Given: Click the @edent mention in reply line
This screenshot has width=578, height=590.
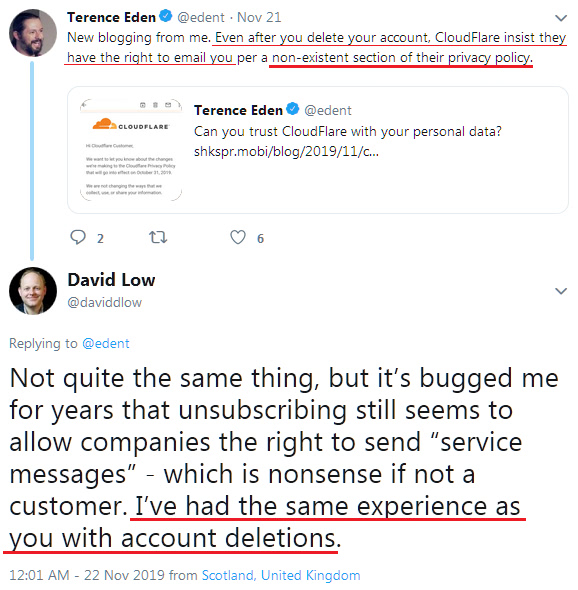Looking at the screenshot, I should (106, 343).
